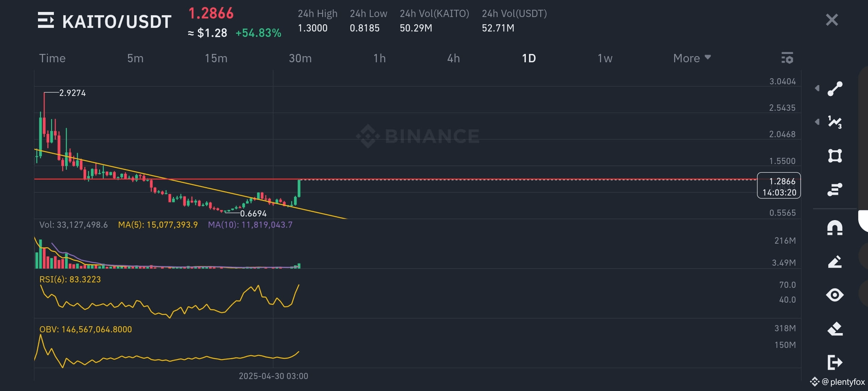Screen dimensions: 868x391
Task: Click the 24h Low value 0.8185
Action: pyautogui.click(x=365, y=28)
